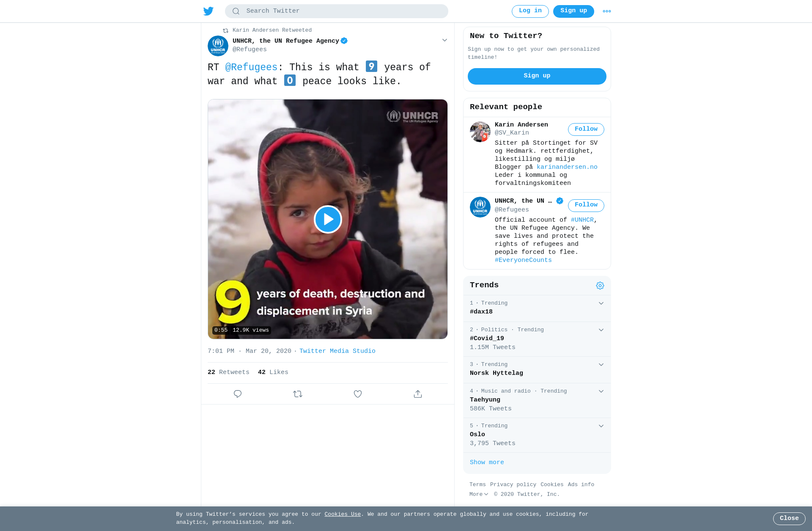The width and height of the screenshot is (812, 531).
Task: Click the share tweet icon
Action: pyautogui.click(x=418, y=394)
